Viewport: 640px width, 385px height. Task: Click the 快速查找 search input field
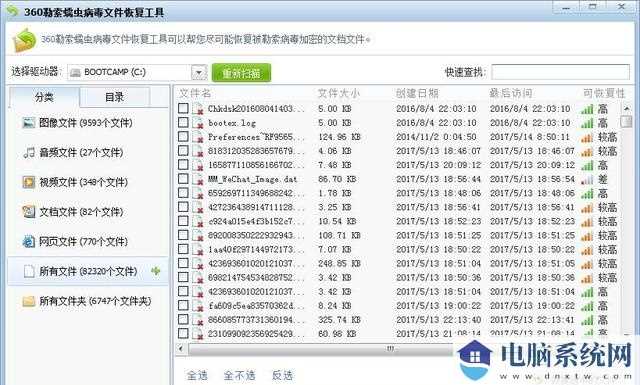560,72
